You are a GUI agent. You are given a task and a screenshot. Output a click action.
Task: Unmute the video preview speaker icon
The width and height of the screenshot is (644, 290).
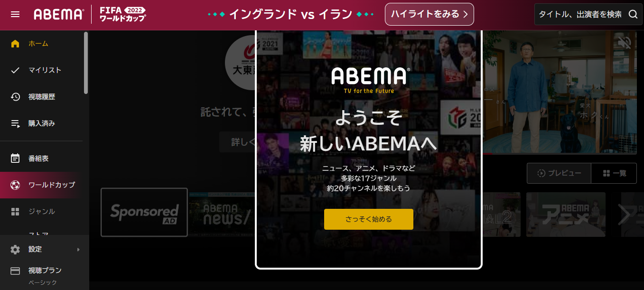(x=625, y=43)
